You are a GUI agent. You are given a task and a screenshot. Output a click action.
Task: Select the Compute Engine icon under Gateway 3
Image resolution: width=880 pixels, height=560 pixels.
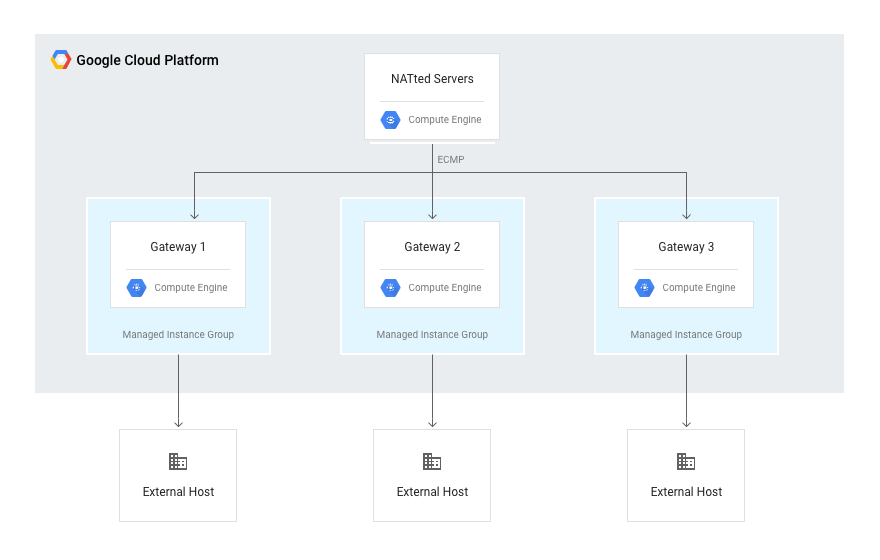click(645, 288)
